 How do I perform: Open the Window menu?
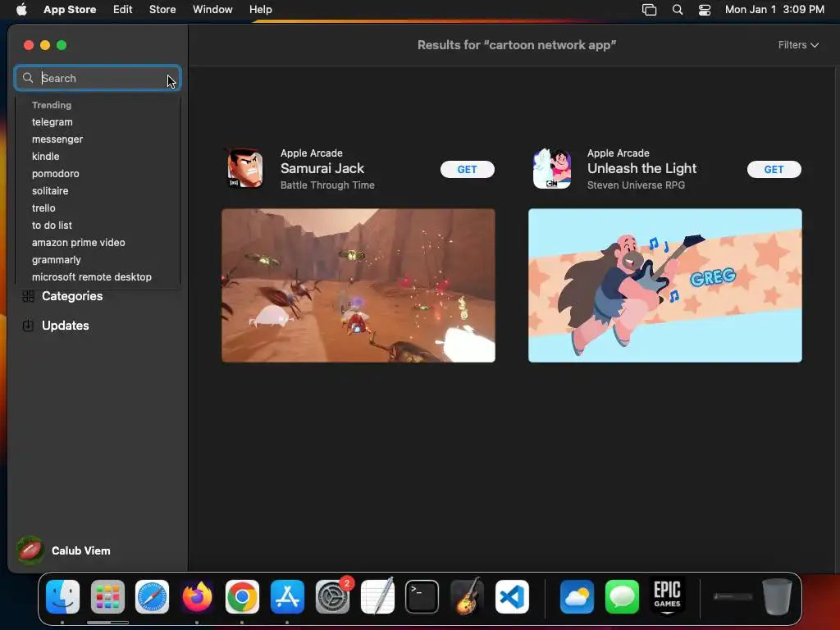point(212,10)
